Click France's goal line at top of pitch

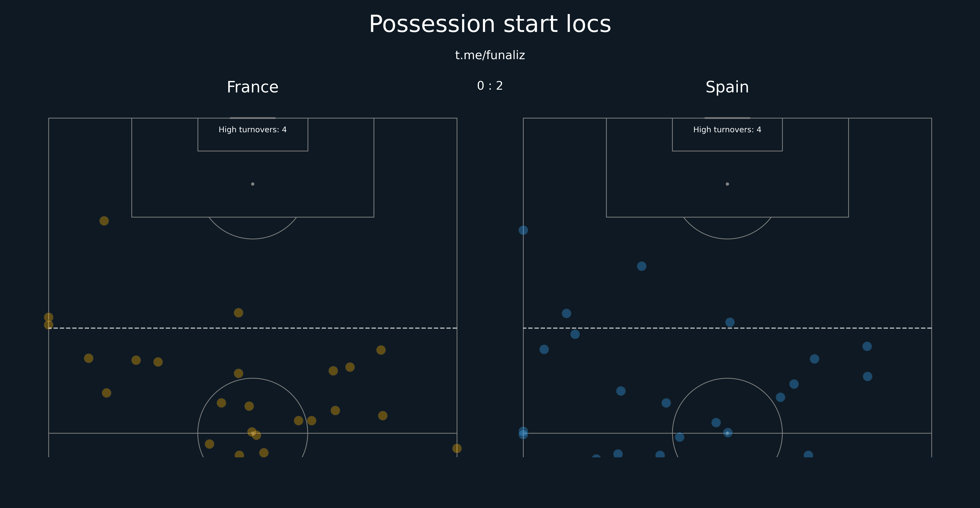pyautogui.click(x=253, y=118)
